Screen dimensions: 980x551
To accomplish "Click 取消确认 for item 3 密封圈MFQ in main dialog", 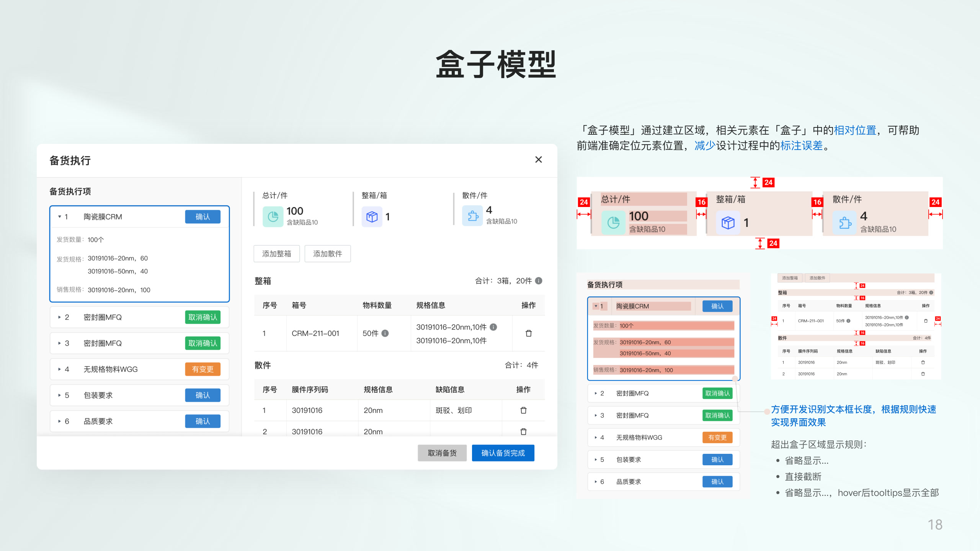I will click(x=203, y=343).
